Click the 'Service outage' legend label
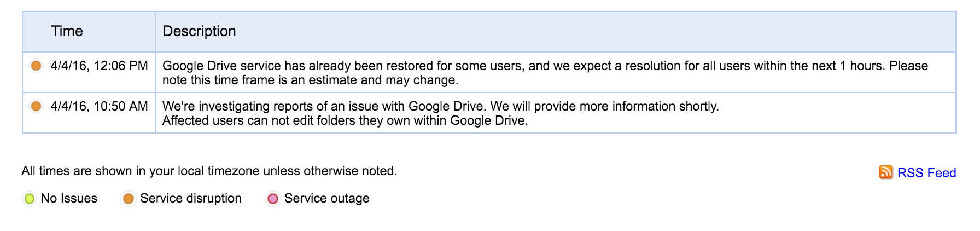The height and width of the screenshot is (231, 980). point(326,198)
